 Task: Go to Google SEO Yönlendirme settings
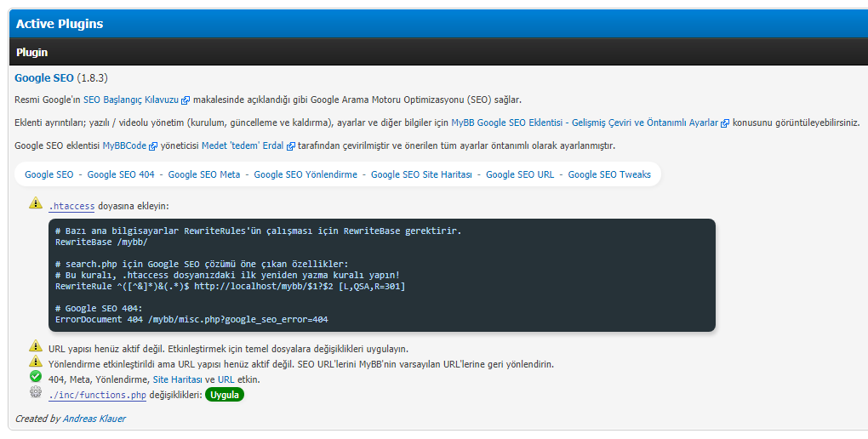[x=306, y=174]
